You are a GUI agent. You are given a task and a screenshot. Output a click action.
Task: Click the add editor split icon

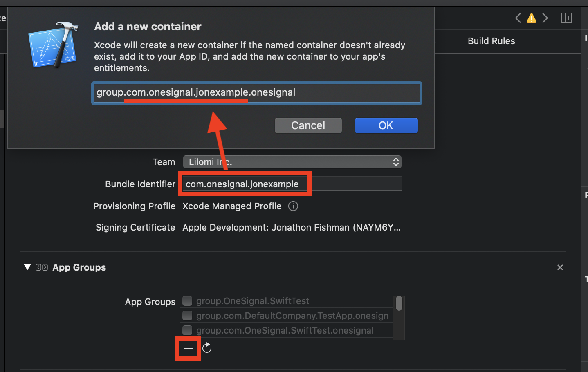pos(567,18)
